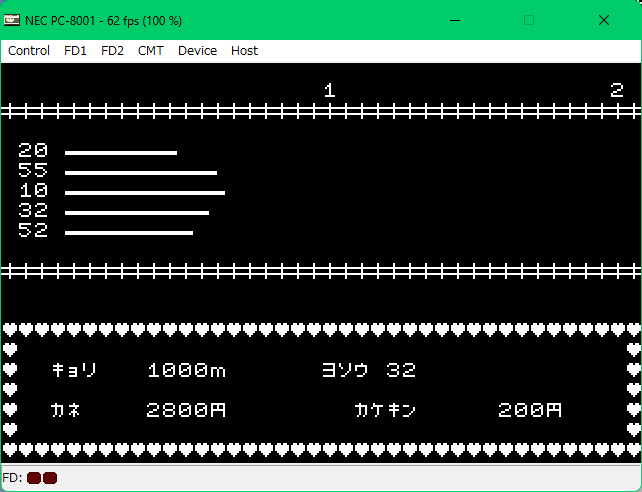Click the NEC PC-8001 title bar app icon
The width and height of the screenshot is (642, 492).
coord(12,20)
